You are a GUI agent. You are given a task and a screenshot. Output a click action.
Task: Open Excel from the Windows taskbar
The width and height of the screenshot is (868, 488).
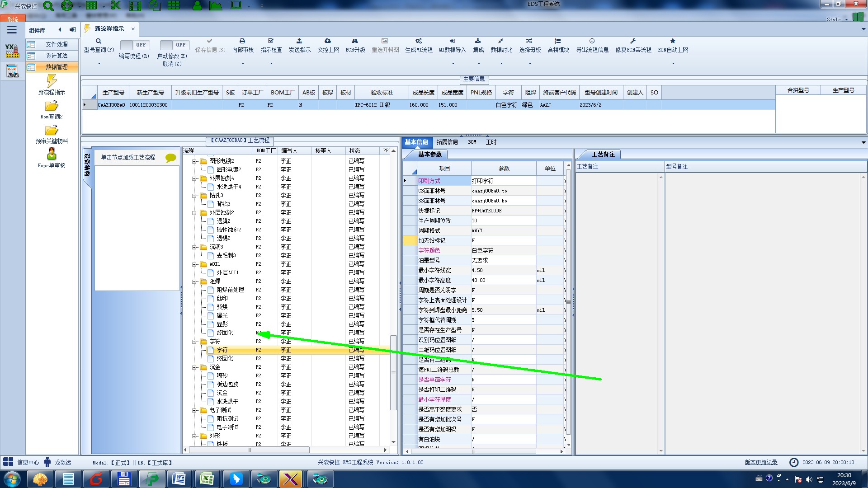tap(207, 479)
